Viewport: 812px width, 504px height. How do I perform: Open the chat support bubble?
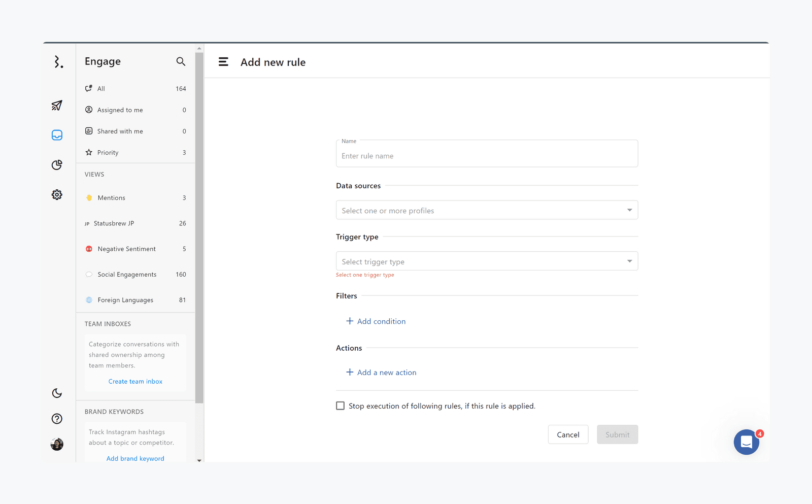[746, 442]
